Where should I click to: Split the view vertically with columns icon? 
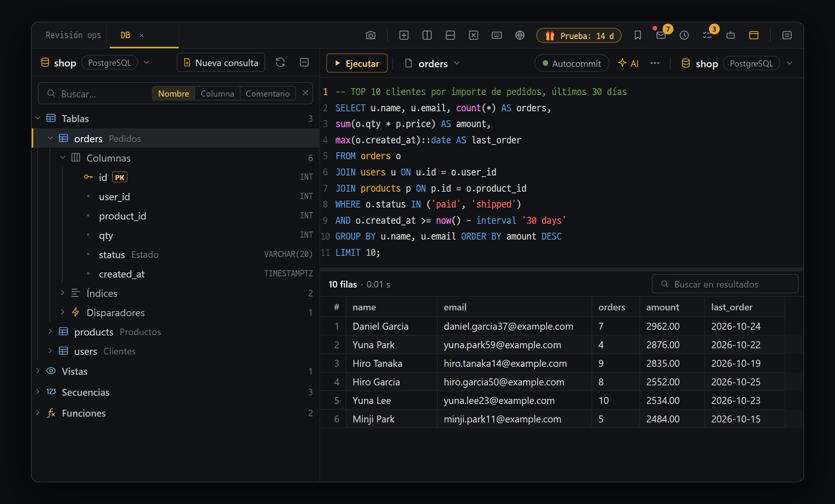(427, 36)
